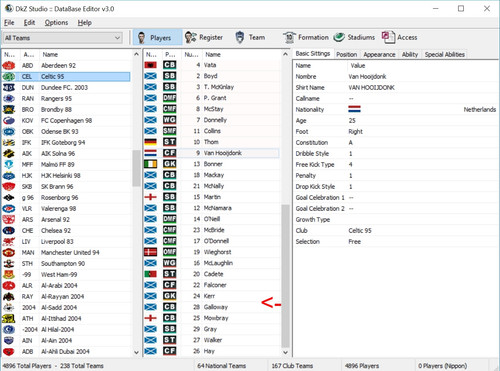Switch to the Appearance tab

(379, 55)
